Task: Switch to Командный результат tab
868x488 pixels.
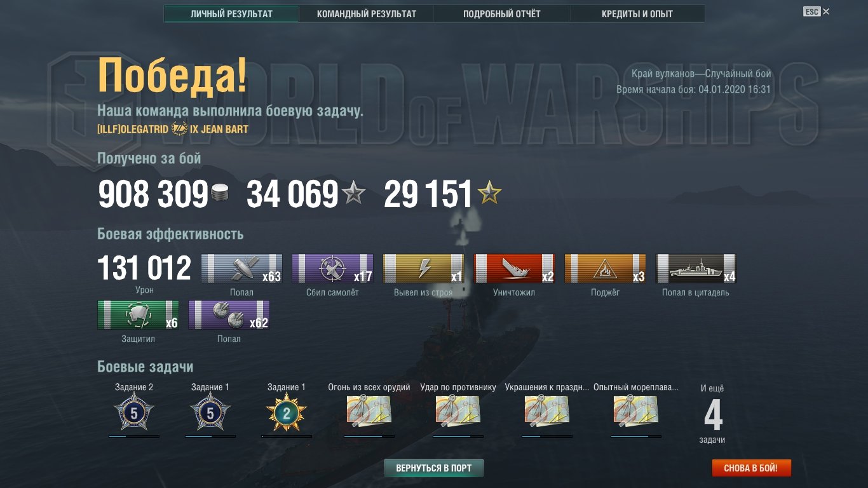Action: click(x=367, y=13)
